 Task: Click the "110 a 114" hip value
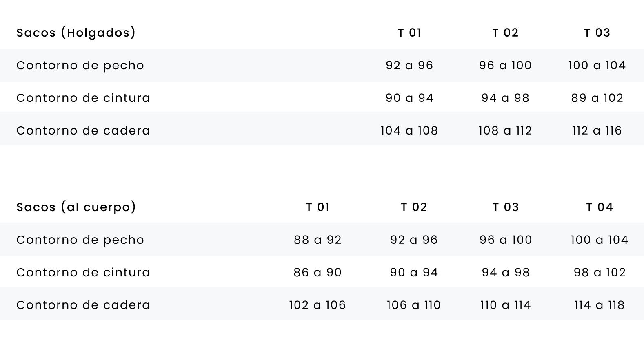click(x=506, y=305)
